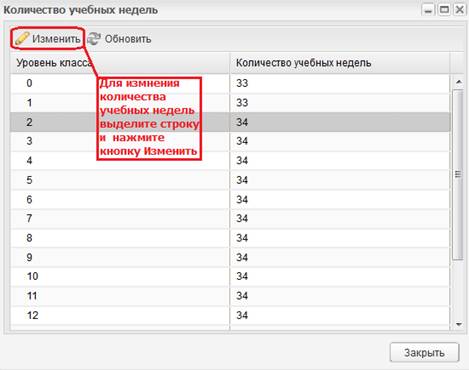Click the 34 weeks cell for level 12

coord(340,315)
